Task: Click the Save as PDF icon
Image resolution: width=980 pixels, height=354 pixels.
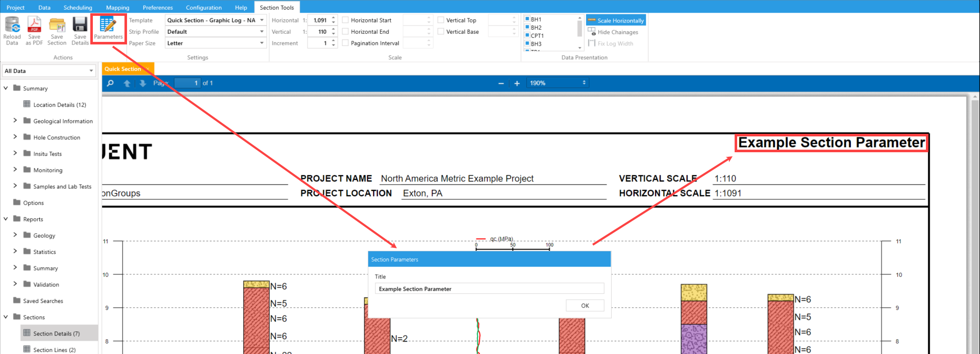Action: point(34,25)
